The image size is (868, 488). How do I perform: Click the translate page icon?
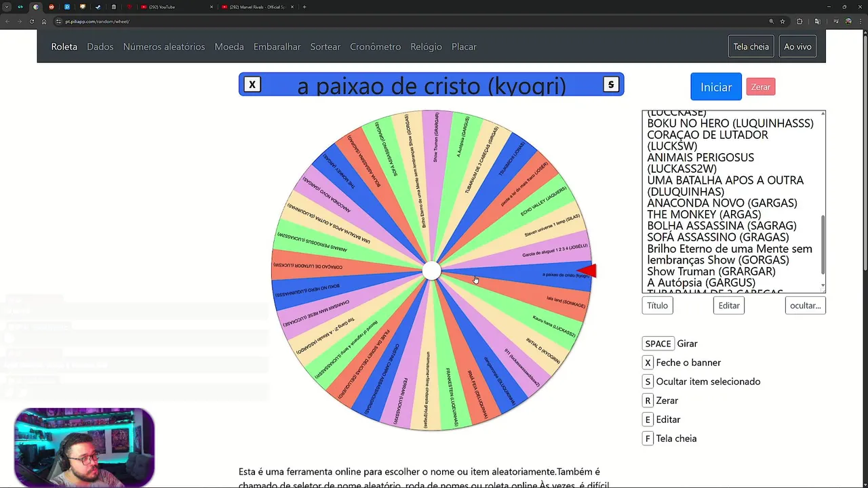click(817, 21)
